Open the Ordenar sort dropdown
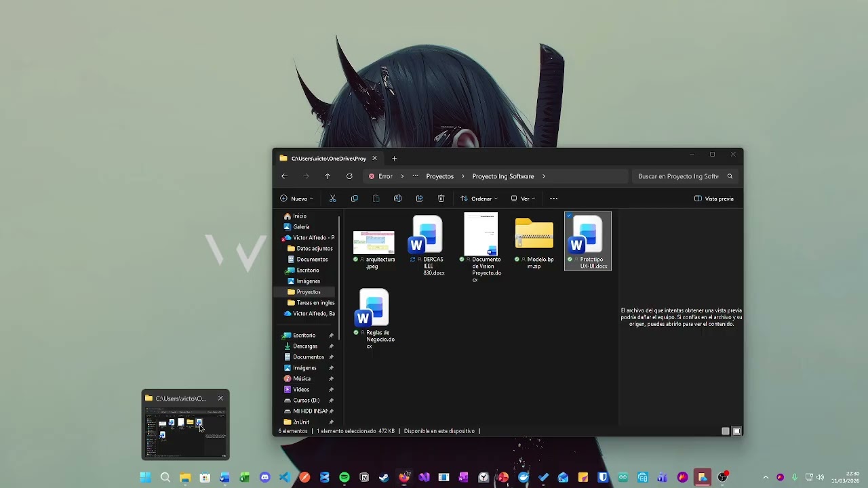868x488 pixels. pyautogui.click(x=479, y=199)
